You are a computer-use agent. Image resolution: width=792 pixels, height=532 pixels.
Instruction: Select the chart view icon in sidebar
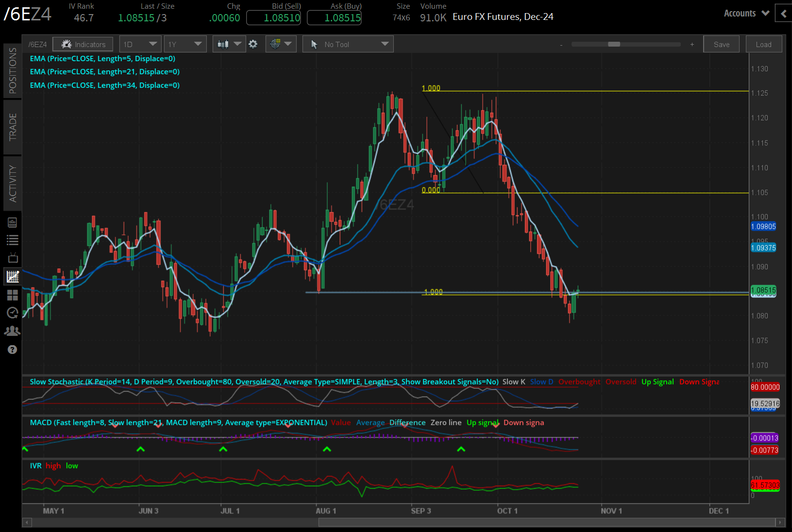tap(13, 276)
